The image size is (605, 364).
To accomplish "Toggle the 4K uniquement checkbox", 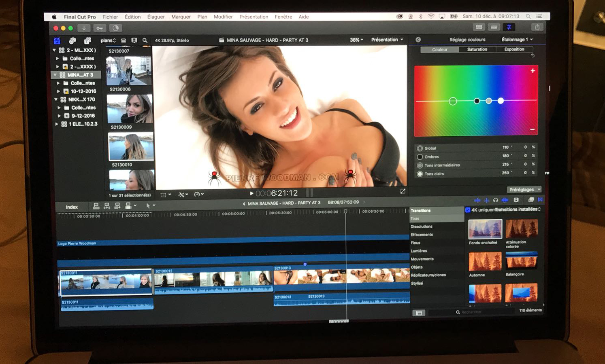I will 468,210.
